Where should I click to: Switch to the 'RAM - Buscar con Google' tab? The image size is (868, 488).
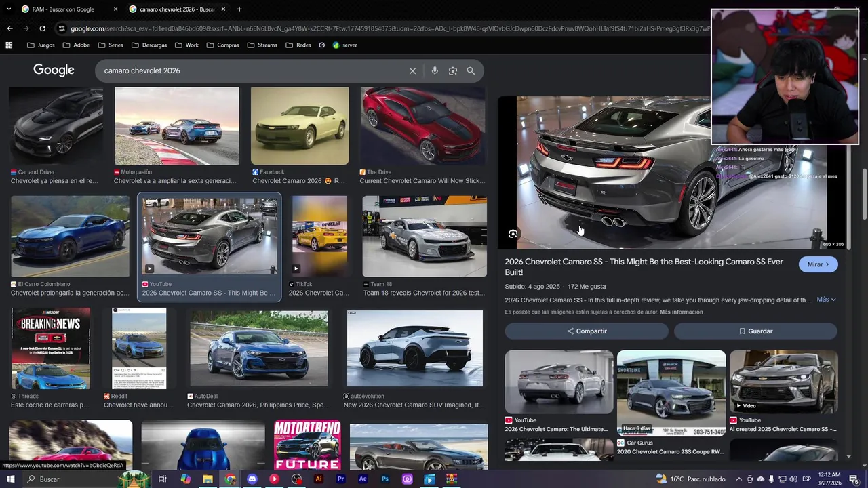click(x=63, y=9)
